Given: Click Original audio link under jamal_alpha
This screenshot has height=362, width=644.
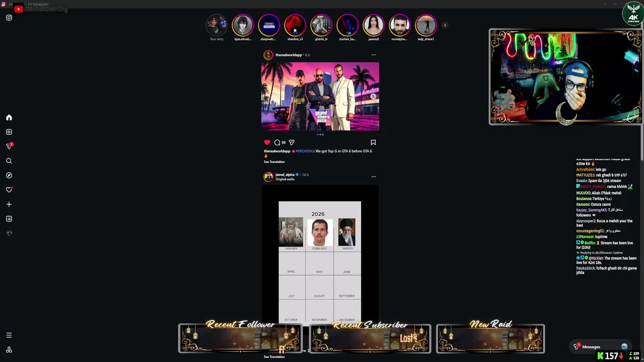Looking at the screenshot, I should coord(284,179).
